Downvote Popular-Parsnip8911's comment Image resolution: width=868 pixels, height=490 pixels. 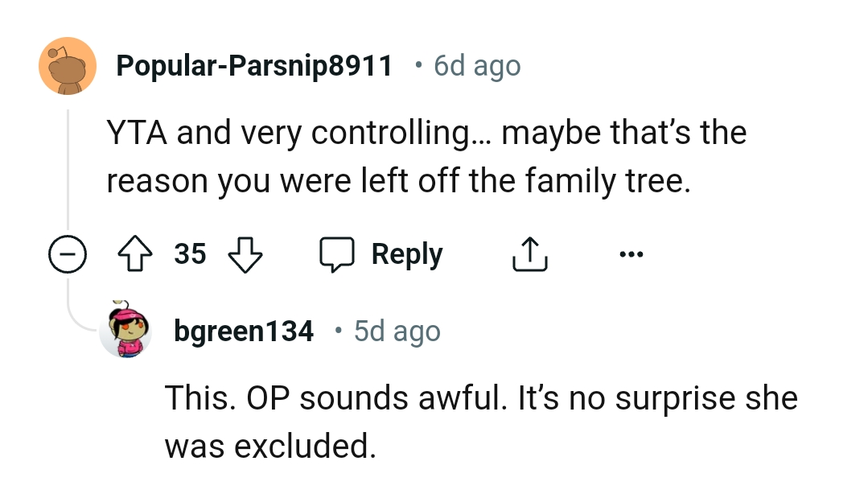245,255
